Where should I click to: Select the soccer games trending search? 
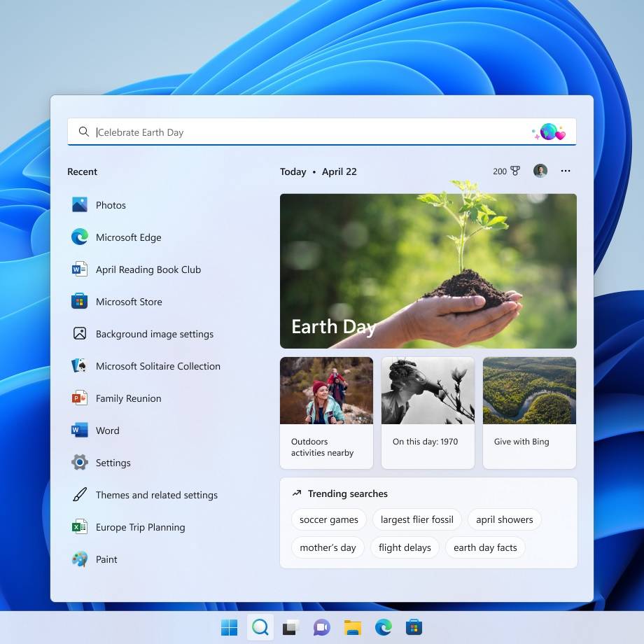pyautogui.click(x=328, y=519)
